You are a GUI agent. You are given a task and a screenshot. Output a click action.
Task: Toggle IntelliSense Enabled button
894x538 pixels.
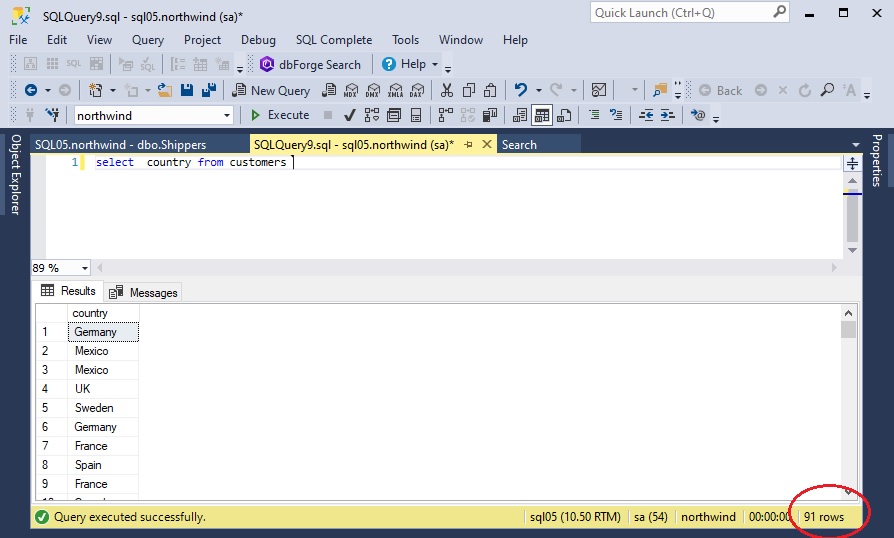pyautogui.click(x=416, y=116)
